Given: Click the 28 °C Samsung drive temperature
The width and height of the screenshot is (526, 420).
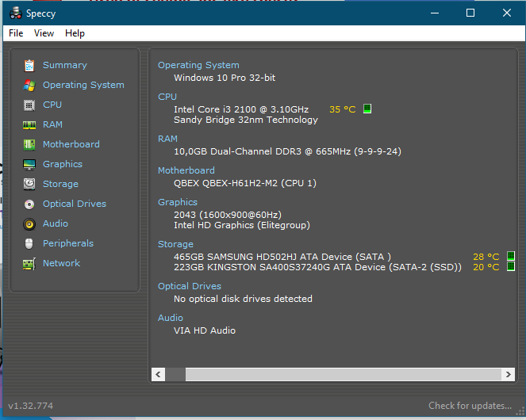Looking at the screenshot, I should click(x=486, y=257).
